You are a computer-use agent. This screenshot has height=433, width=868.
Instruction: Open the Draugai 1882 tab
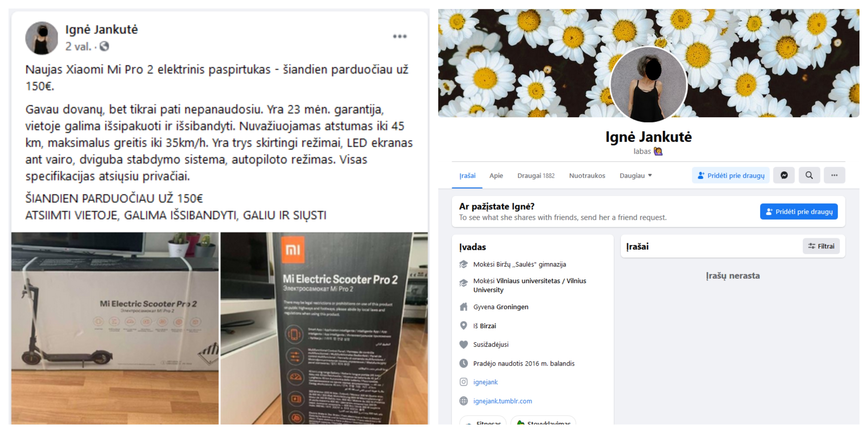(536, 175)
